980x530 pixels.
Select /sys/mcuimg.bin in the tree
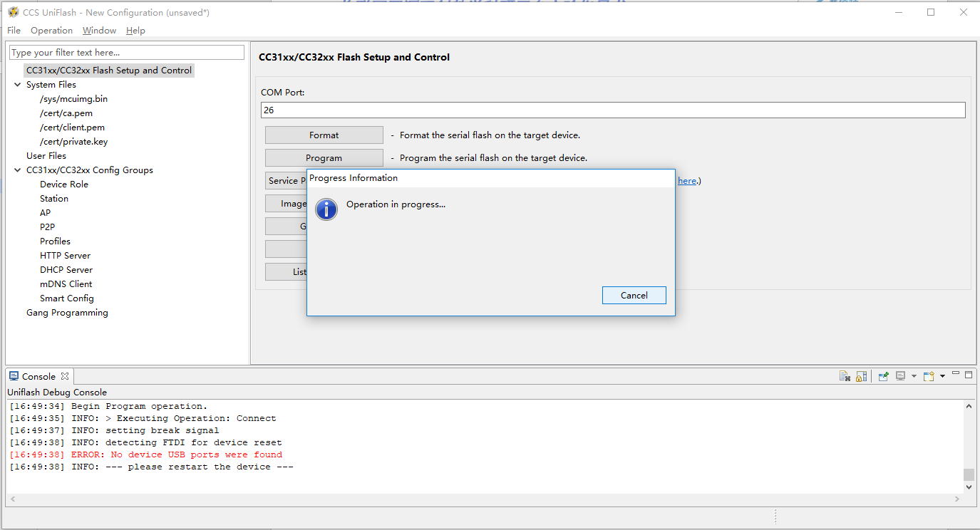(x=74, y=99)
